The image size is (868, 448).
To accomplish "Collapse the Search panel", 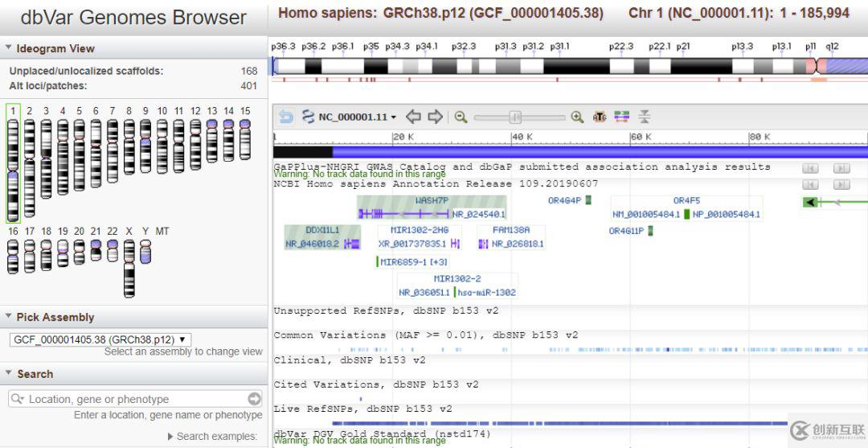I will 8,374.
